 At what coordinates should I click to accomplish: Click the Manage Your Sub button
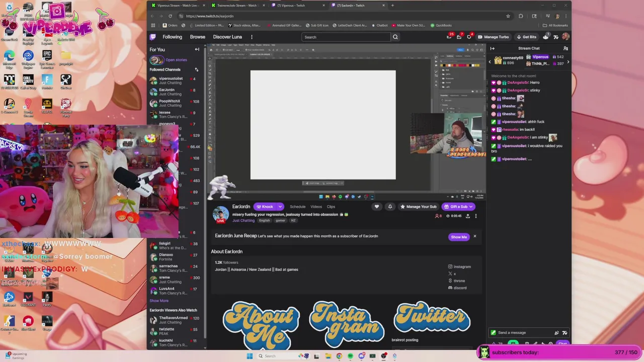click(x=419, y=207)
